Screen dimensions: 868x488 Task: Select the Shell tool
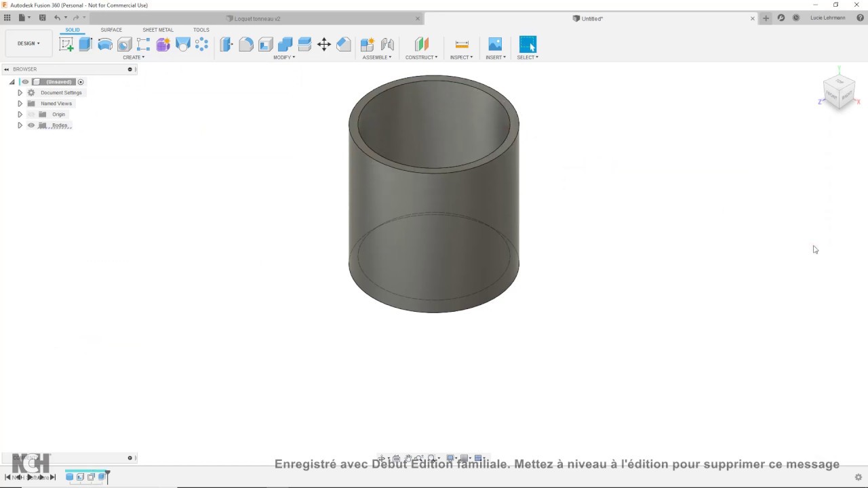[265, 45]
